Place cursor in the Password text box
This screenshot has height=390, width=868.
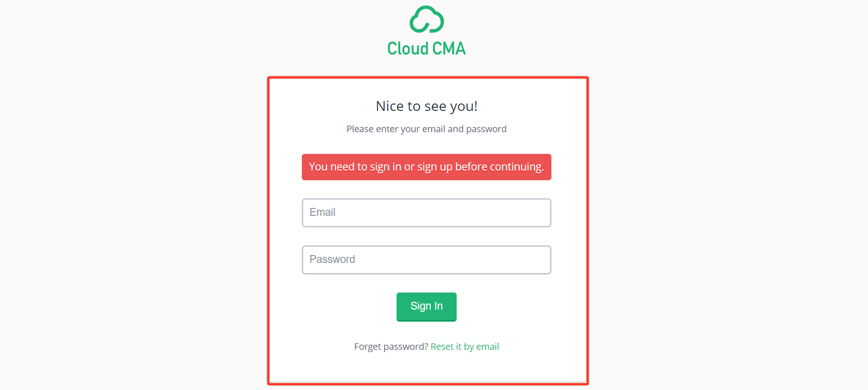point(426,260)
